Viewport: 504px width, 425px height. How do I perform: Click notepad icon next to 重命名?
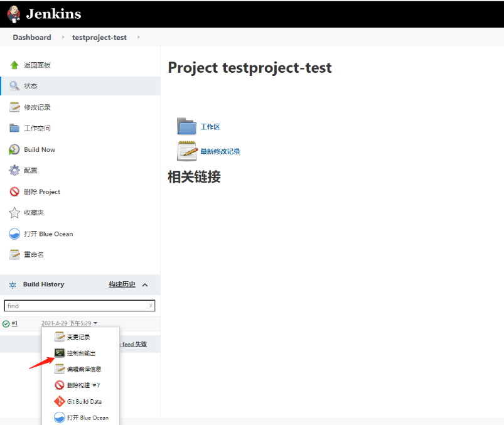tap(14, 255)
